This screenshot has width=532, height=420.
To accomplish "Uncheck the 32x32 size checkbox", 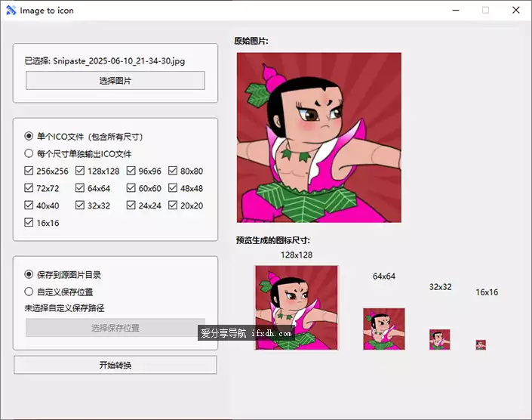I will tap(80, 205).
